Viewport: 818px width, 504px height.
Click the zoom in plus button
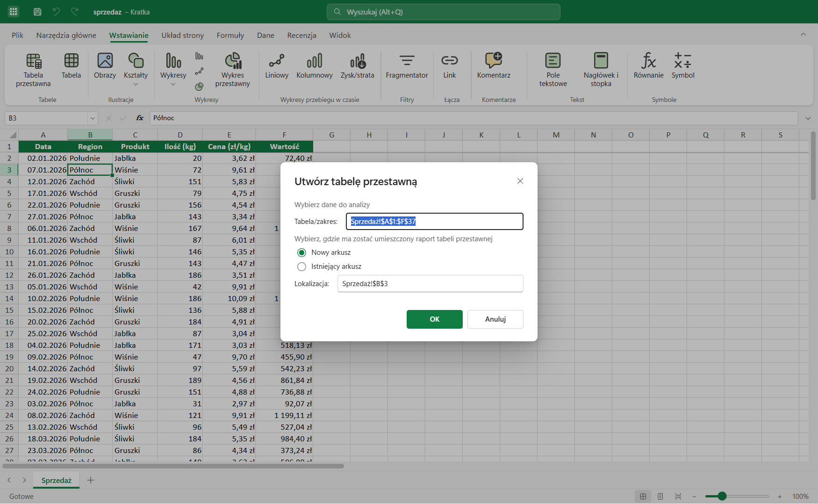coord(780,497)
